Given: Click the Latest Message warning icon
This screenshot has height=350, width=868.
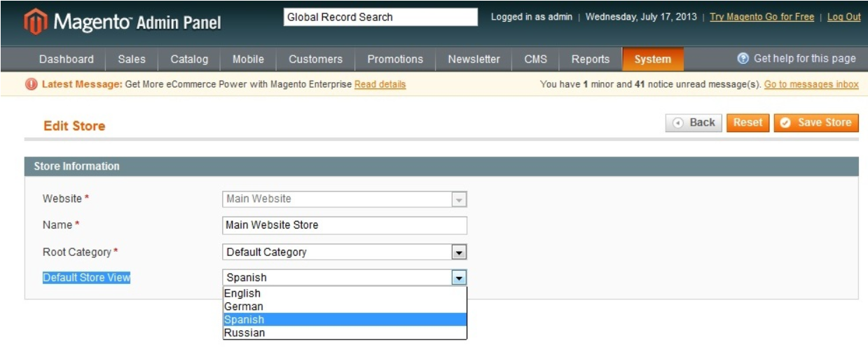Looking at the screenshot, I should (32, 84).
